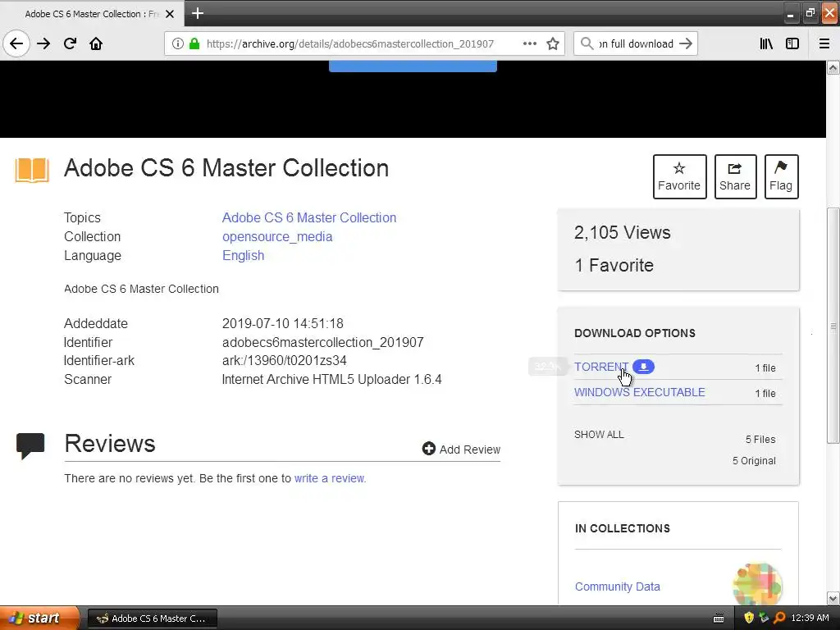840x630 pixels.
Task: Show all download files
Action: (599, 435)
